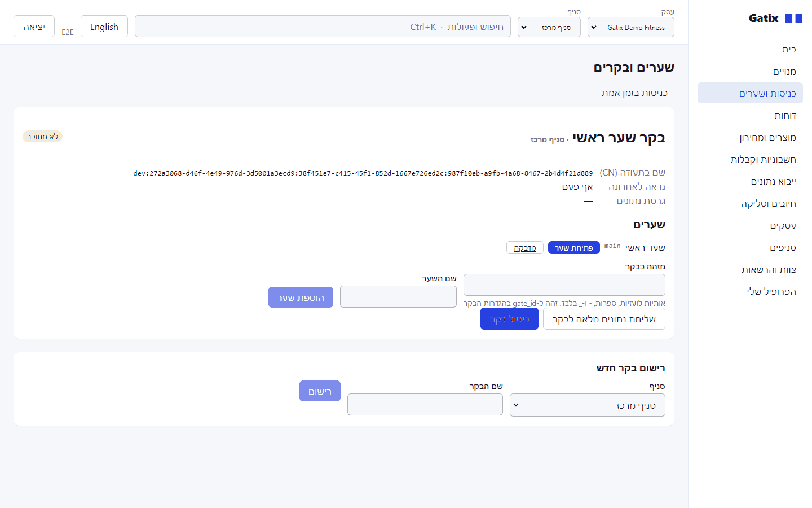Viewport: 812px width, 508px height.
Task: Focus the שם השער input field
Action: (x=398, y=297)
